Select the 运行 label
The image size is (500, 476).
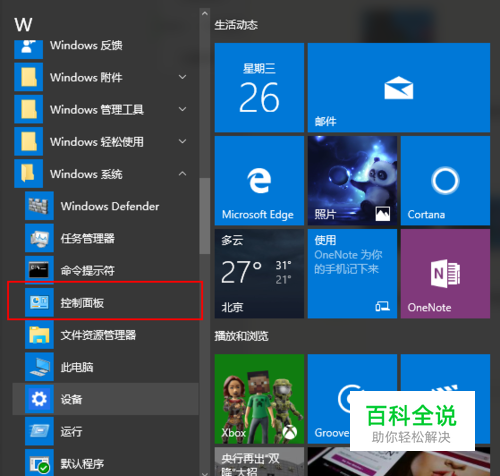71,432
